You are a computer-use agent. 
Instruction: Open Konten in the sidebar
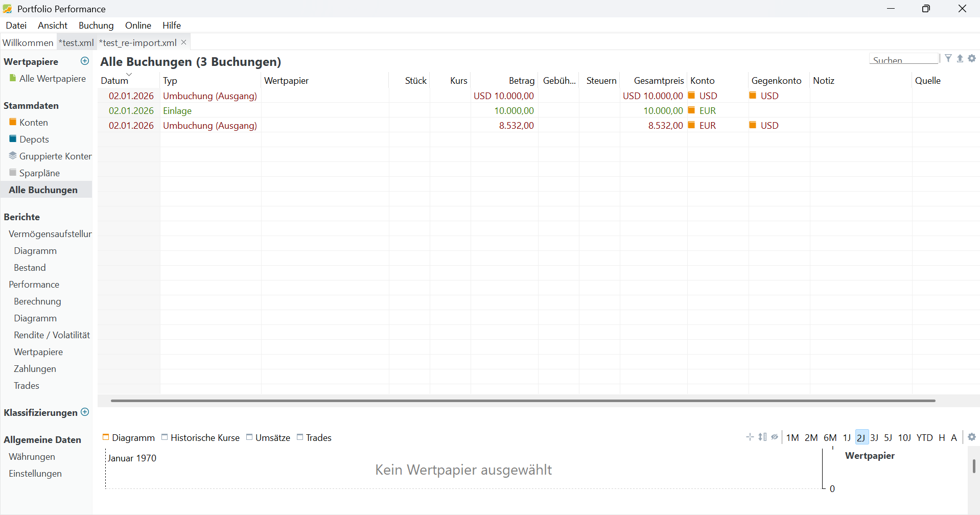click(34, 123)
